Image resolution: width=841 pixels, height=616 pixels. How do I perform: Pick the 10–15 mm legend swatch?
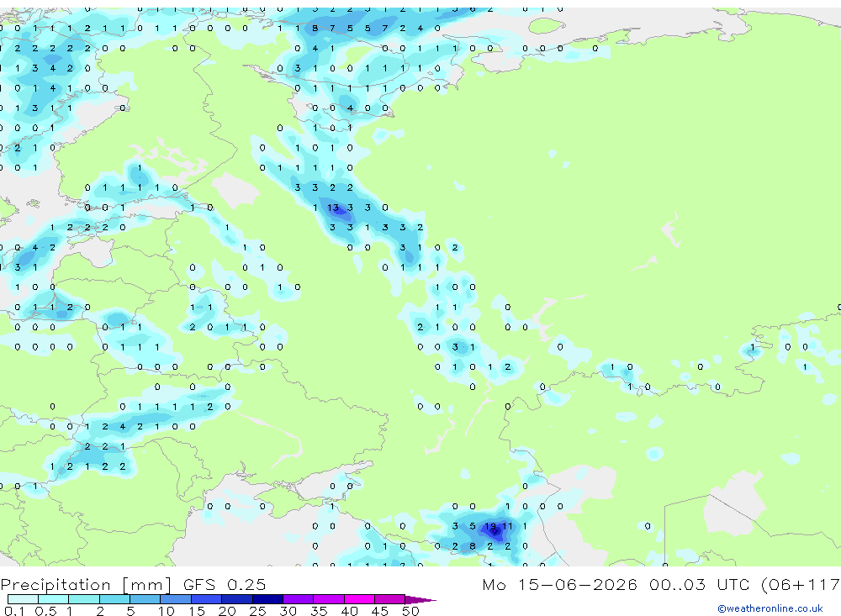pos(176,599)
